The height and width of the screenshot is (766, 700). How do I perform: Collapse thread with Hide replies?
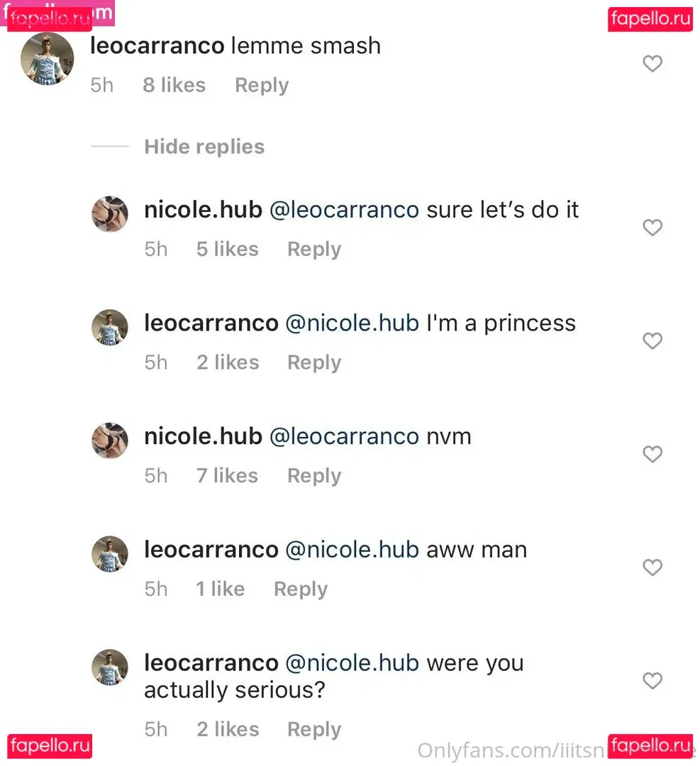point(204,147)
